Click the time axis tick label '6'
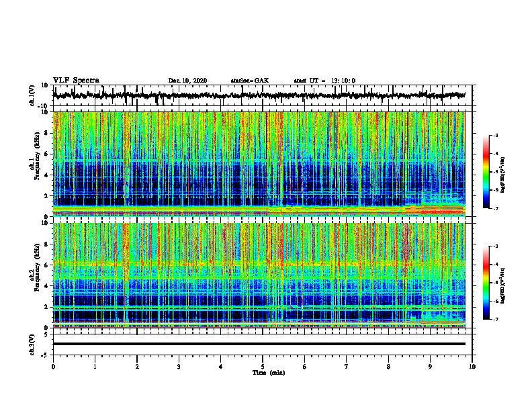 pyautogui.click(x=305, y=367)
